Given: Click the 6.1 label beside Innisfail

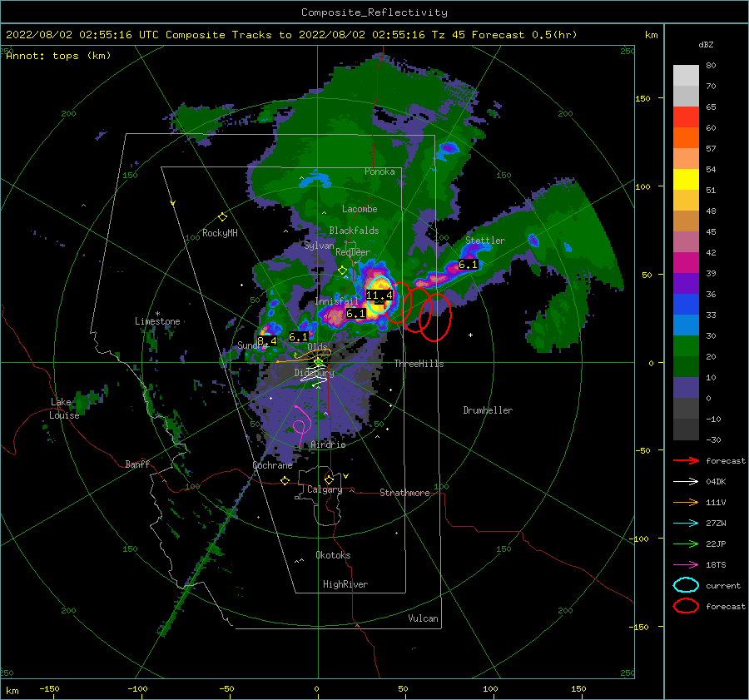Looking at the screenshot, I should coord(355,314).
